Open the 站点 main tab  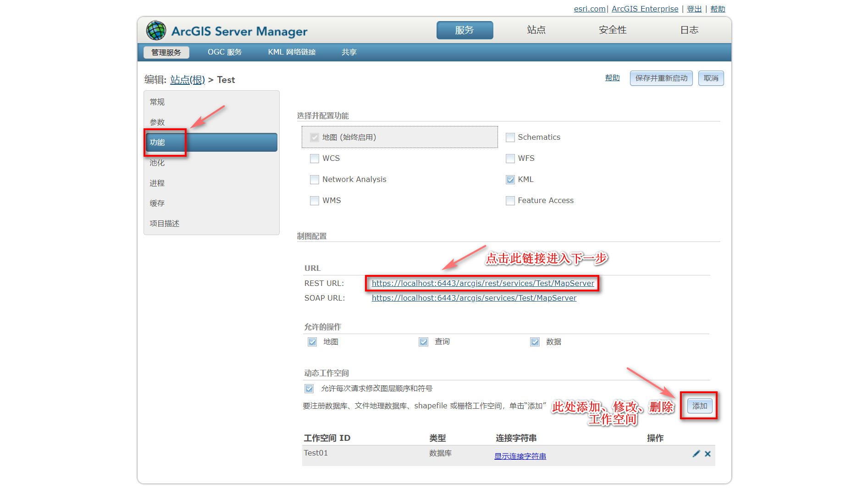tap(536, 30)
